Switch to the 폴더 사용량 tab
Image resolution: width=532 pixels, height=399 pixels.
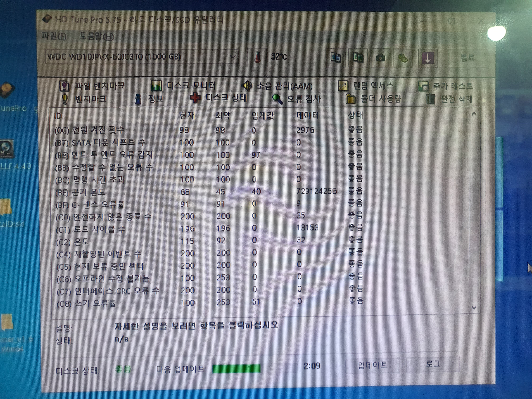point(373,99)
